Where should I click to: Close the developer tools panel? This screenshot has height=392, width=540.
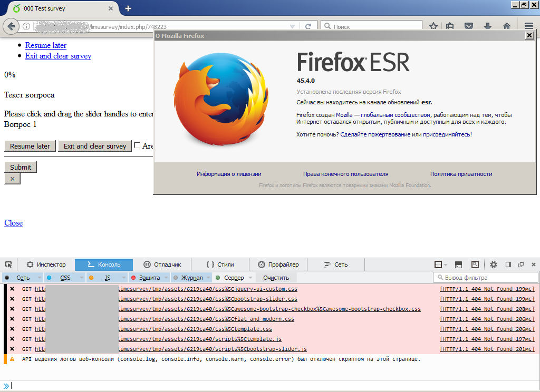tap(534, 264)
